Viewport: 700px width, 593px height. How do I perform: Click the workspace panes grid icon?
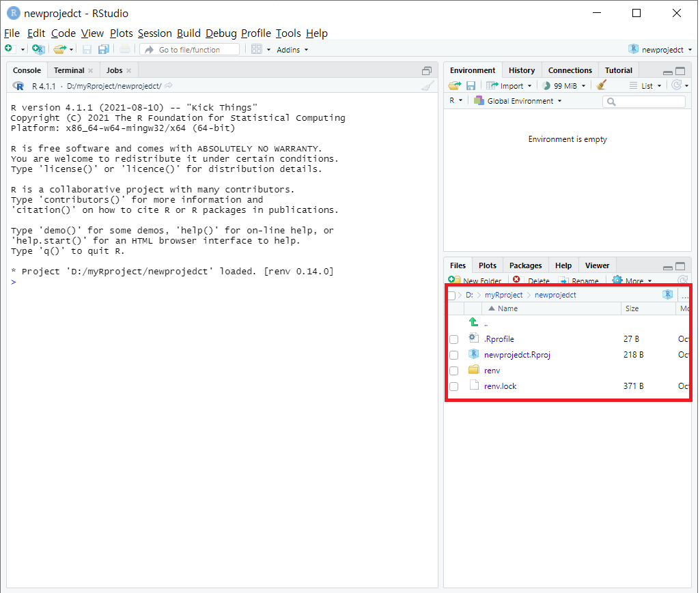(257, 49)
